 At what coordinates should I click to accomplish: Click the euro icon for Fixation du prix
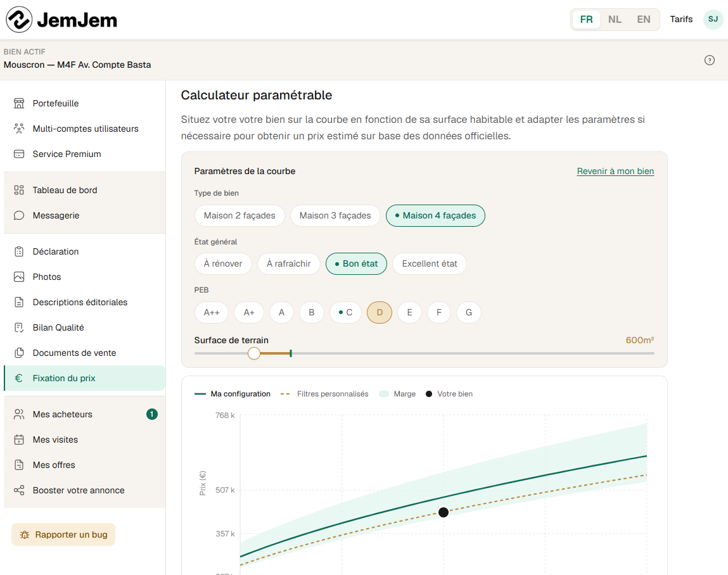click(x=18, y=378)
